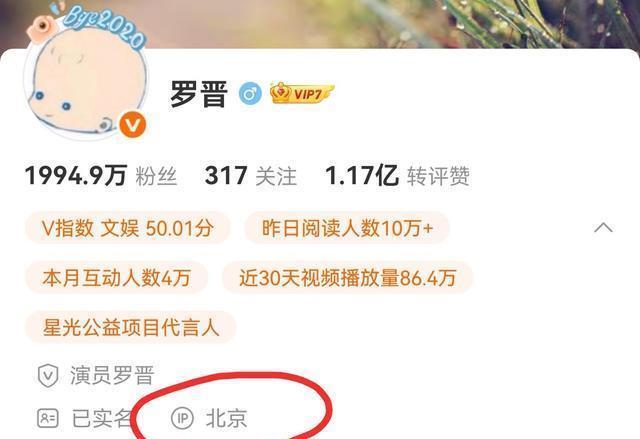This screenshot has height=439, width=640.
Task: Tap the 星光公益项目代言人 tag
Action: (131, 327)
